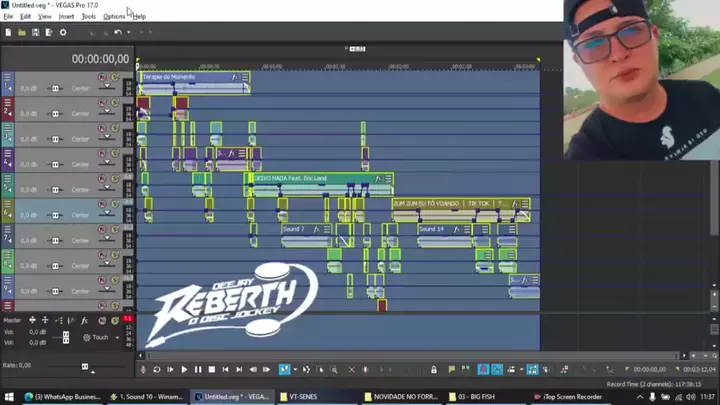The width and height of the screenshot is (720, 405).
Task: Open track 1 hamburger menu
Action: 7,77
